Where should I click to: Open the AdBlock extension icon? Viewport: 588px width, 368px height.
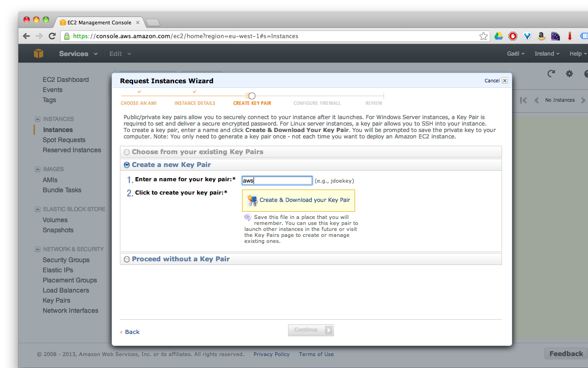513,35
